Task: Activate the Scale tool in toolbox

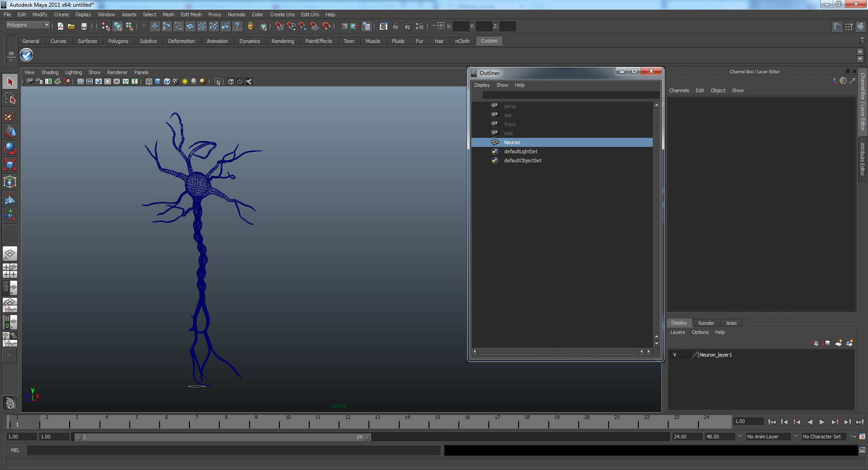Action: click(x=10, y=165)
